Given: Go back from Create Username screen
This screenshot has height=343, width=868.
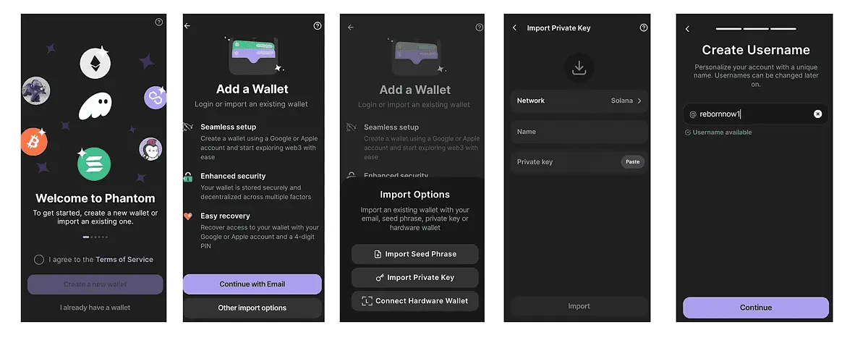Looking at the screenshot, I should (x=687, y=29).
